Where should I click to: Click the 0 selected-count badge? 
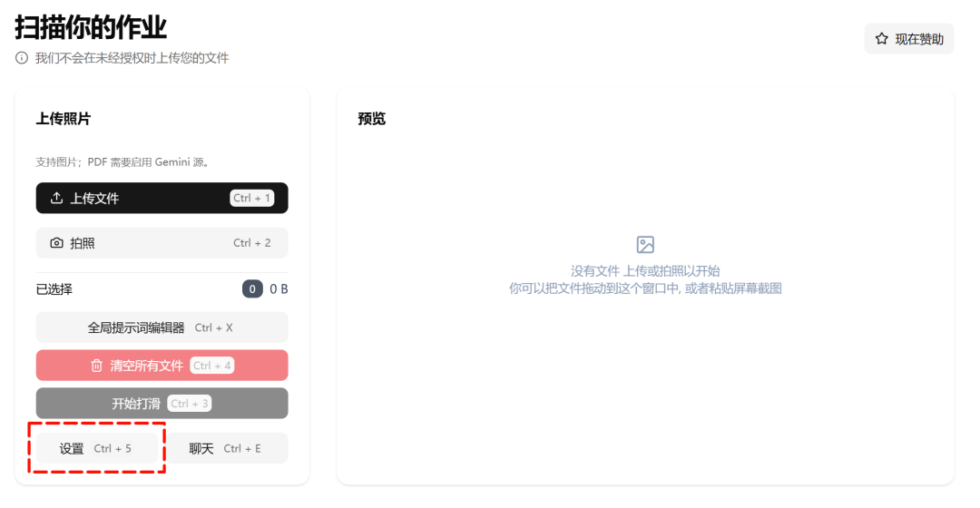(x=252, y=288)
